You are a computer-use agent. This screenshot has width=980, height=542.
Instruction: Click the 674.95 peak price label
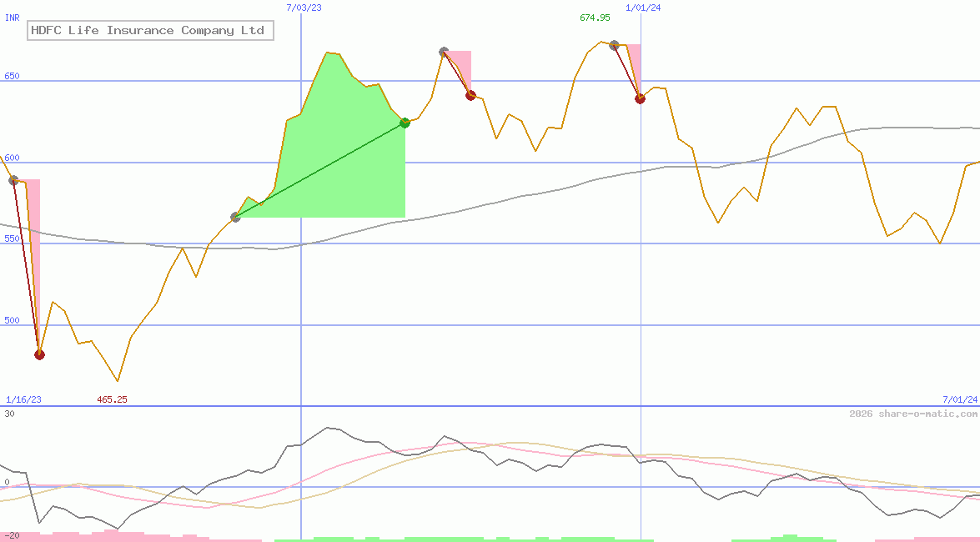click(593, 16)
